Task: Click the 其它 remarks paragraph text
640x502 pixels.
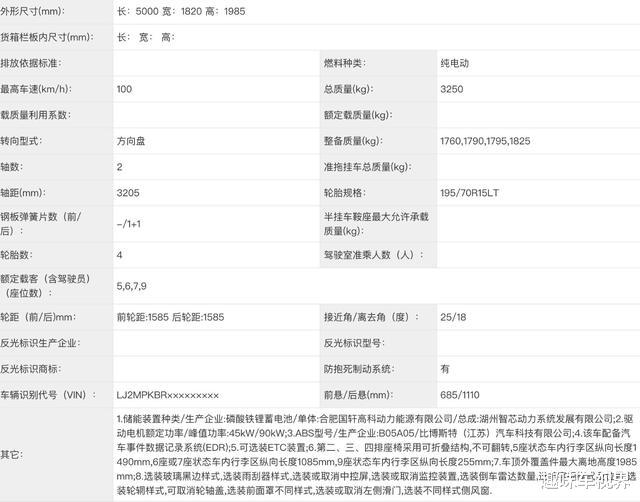Action: tap(377, 454)
